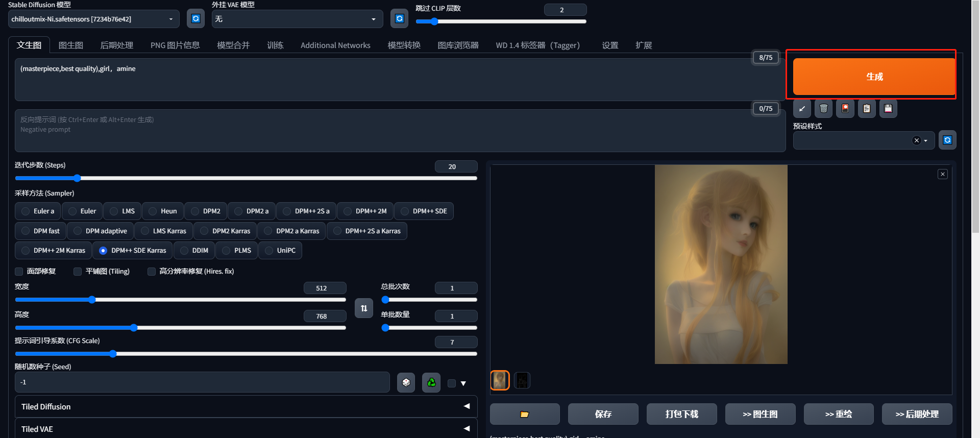This screenshot has height=438, width=980.
Task: Expand the Tiled Diffusion section
Action: click(x=246, y=406)
